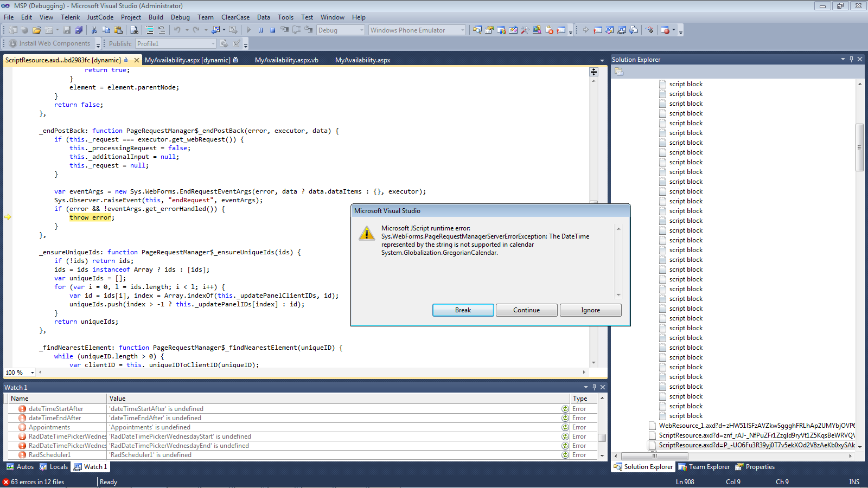The height and width of the screenshot is (488, 868).
Task: Expand the Navigate Backward dropdown arrow
Action: [224, 30]
